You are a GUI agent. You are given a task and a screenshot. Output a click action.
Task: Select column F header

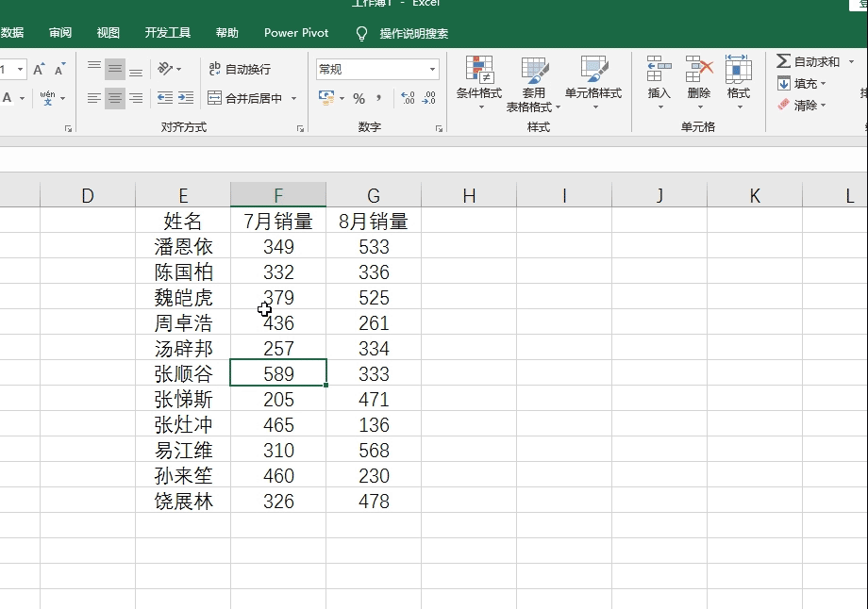[x=278, y=195]
